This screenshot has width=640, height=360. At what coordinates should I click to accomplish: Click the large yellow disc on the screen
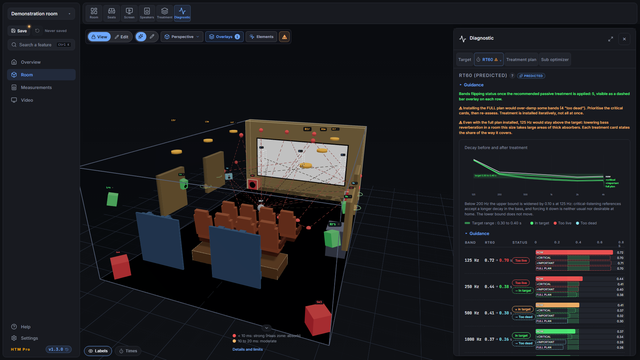pos(306,165)
